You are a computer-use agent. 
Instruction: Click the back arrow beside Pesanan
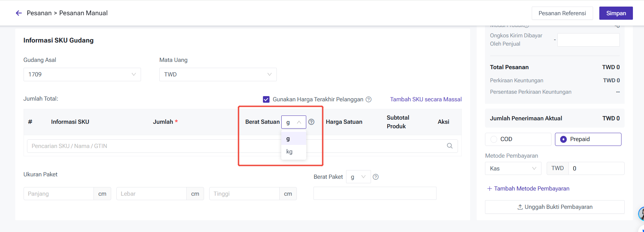pos(19,13)
